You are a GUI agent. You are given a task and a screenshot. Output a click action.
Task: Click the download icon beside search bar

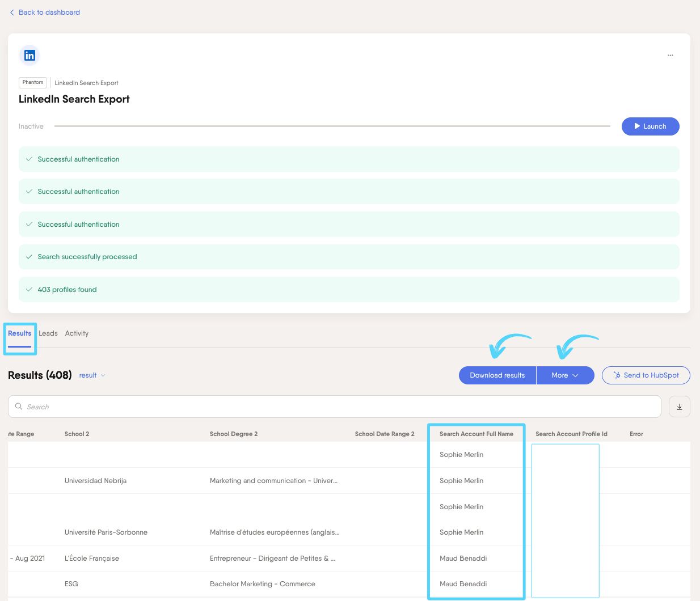[x=680, y=407]
